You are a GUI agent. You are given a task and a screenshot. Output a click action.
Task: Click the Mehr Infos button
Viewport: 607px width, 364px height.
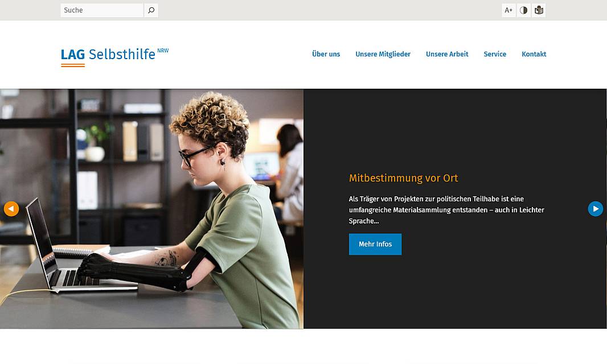[x=375, y=244]
